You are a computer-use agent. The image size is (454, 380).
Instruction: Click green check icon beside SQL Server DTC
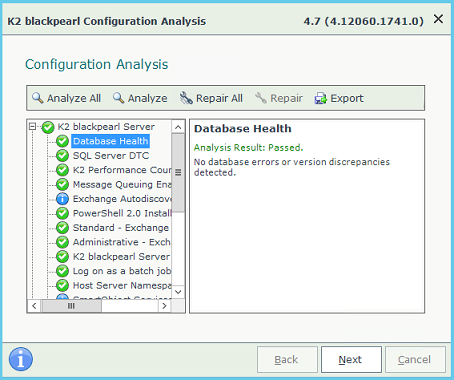(62, 156)
